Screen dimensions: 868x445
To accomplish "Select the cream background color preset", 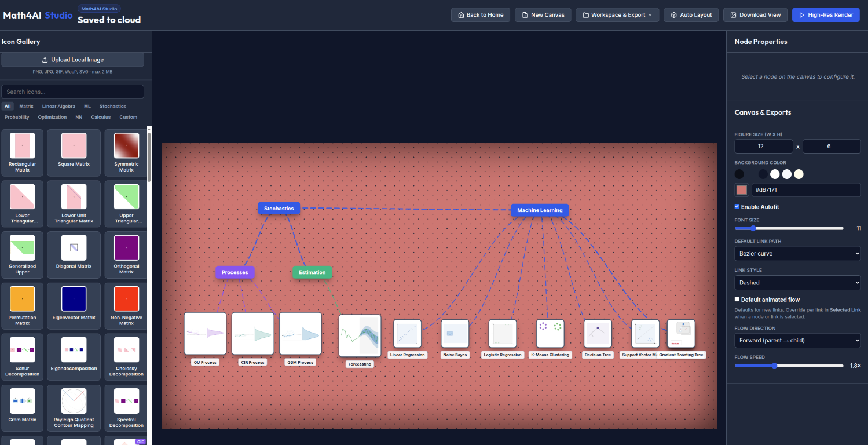I will 799,174.
